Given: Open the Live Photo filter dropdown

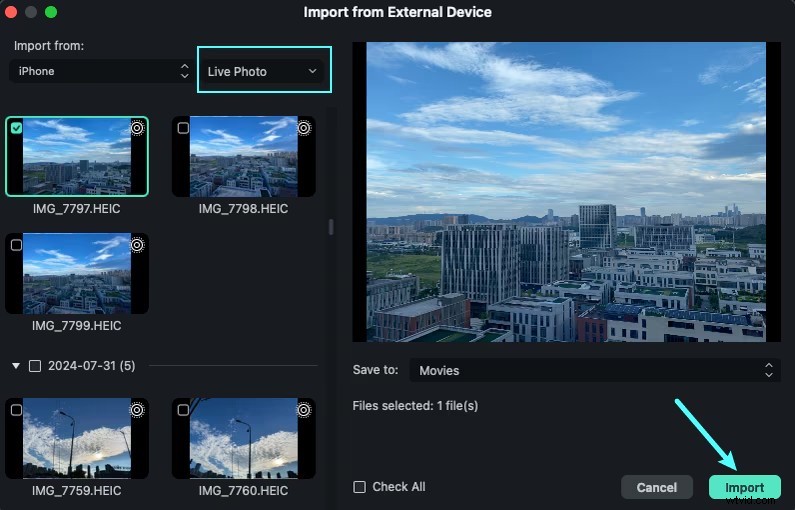Looking at the screenshot, I should [264, 71].
